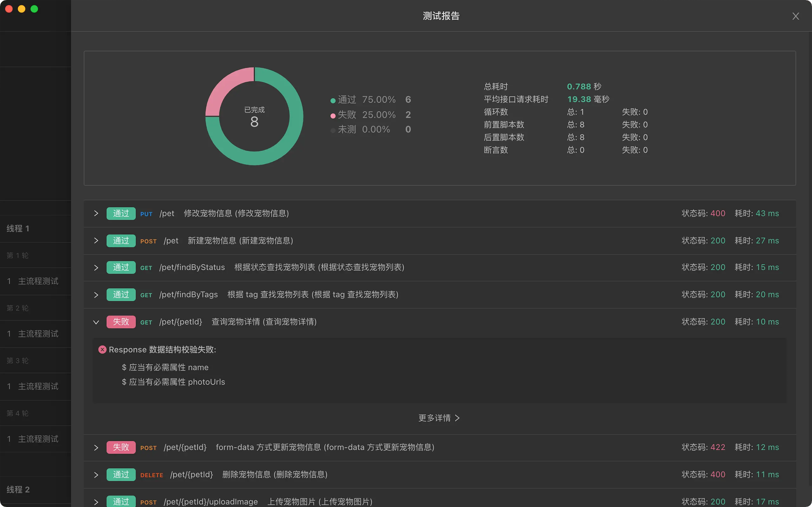Viewport: 812px width, 507px height.
Task: Click the 通过 badge on POST /pet/{petId}/uploadImage row
Action: coord(121,501)
